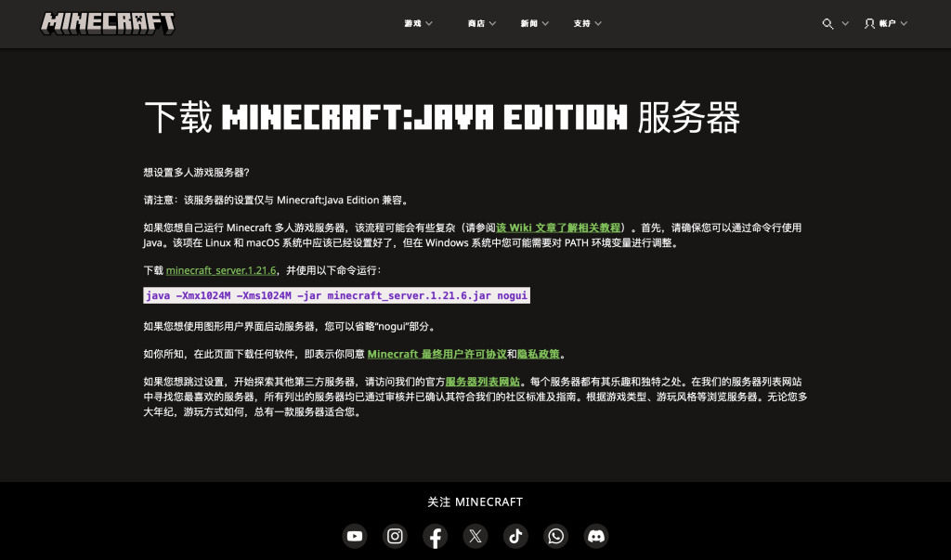
Task: Visit the 服务器列表网站 link
Action: [x=482, y=382]
